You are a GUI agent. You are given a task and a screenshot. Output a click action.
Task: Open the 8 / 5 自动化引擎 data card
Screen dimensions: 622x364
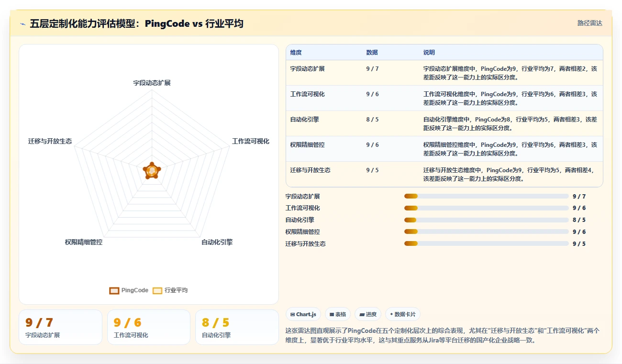237,327
